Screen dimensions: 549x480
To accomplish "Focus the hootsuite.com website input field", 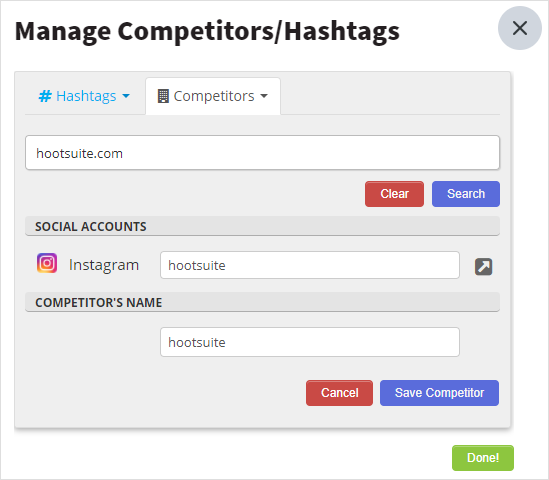I will tap(263, 153).
